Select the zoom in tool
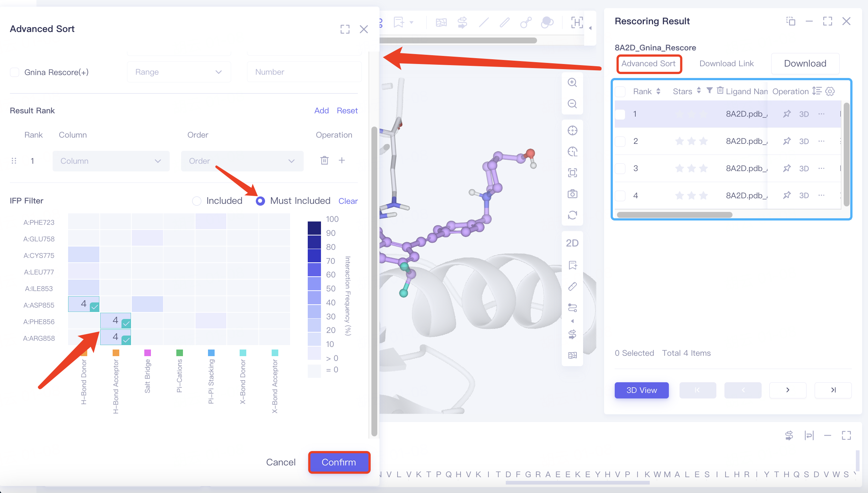The width and height of the screenshot is (868, 493). coord(572,82)
